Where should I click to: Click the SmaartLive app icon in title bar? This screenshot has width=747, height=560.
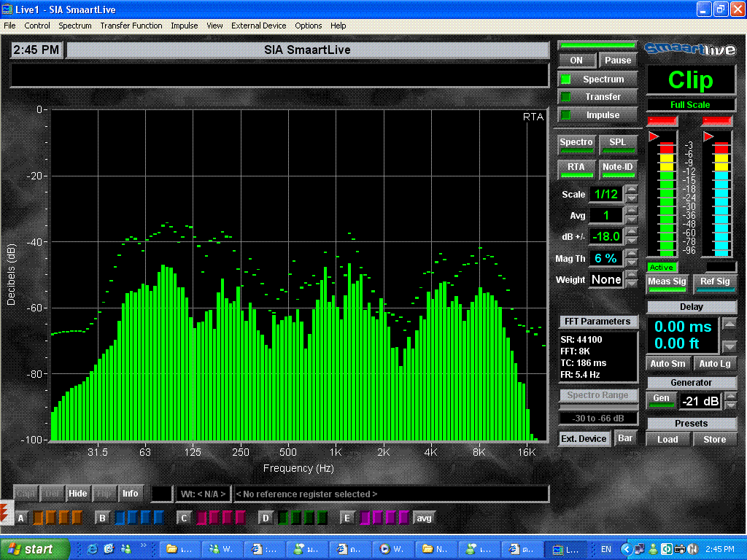[x=7, y=9]
